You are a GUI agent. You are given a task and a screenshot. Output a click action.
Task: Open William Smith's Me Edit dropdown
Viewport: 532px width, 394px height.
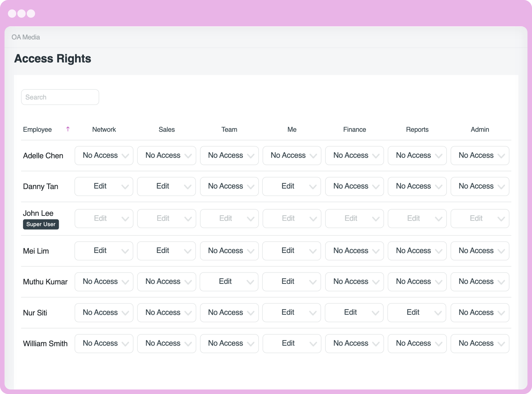coord(292,344)
